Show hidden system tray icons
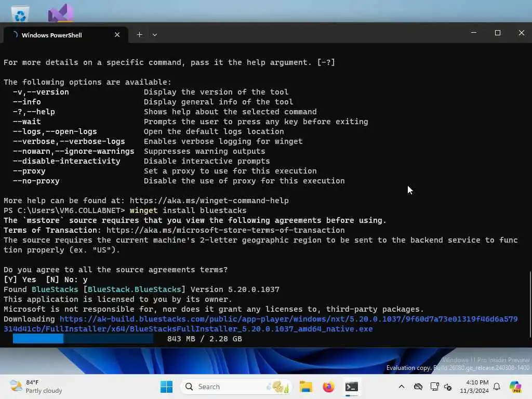The width and height of the screenshot is (532, 399). 402,387
